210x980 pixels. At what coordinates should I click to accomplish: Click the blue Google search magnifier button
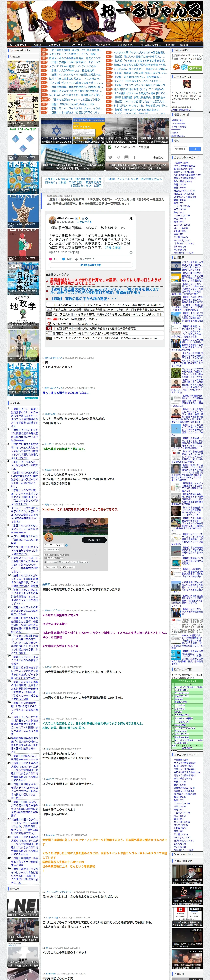tap(195, 149)
